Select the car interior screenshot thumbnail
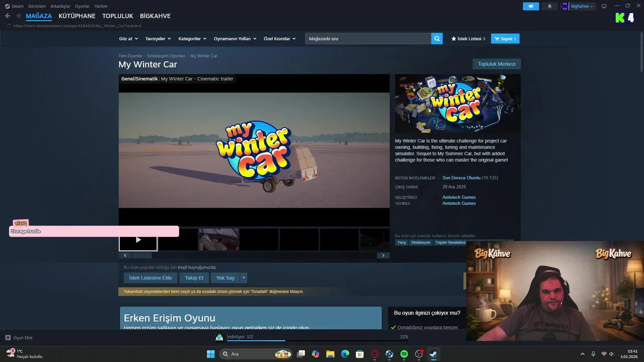 tap(218, 240)
